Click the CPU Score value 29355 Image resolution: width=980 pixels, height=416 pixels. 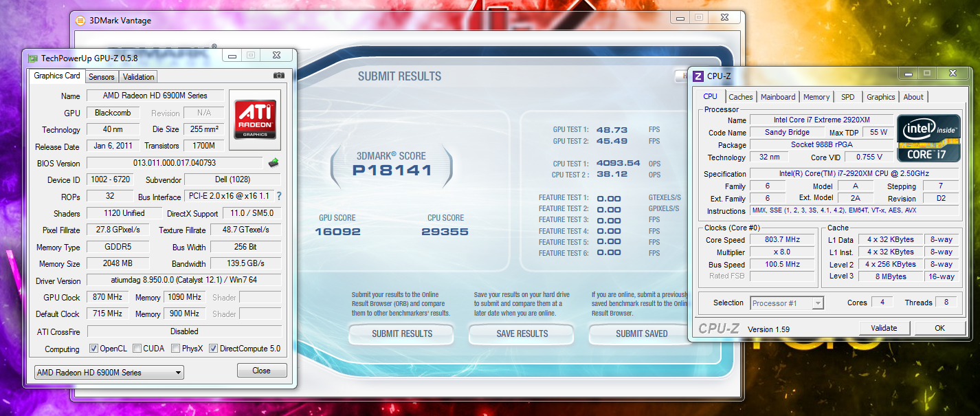point(445,232)
